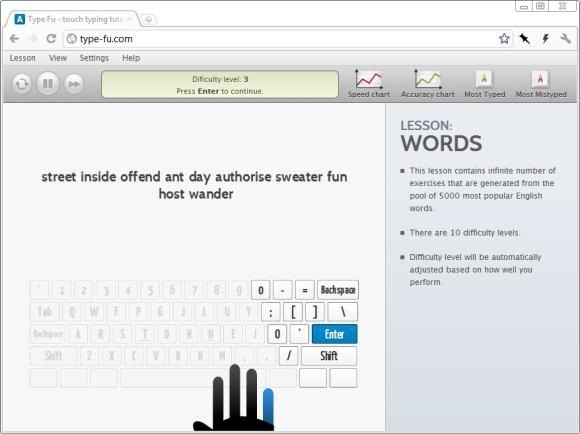Click the on-screen Backspace key

click(338, 290)
